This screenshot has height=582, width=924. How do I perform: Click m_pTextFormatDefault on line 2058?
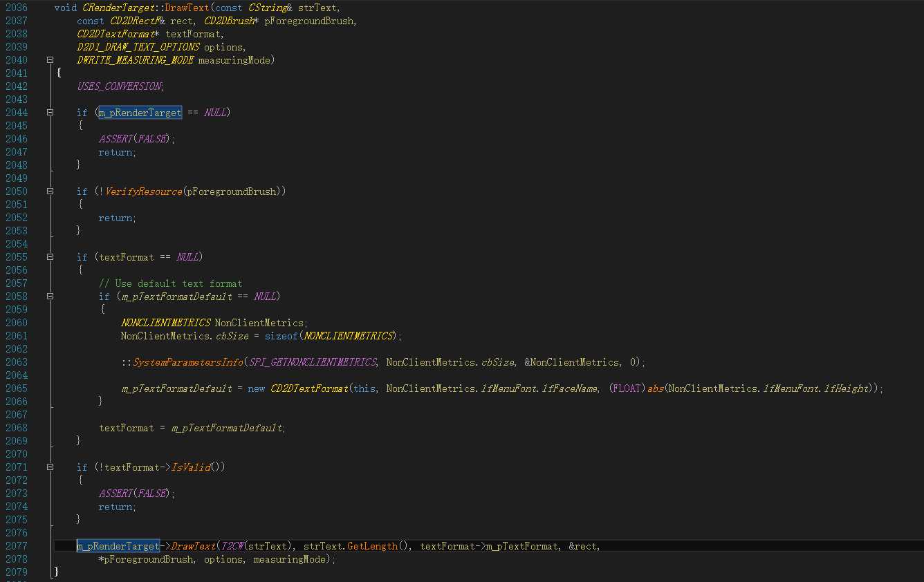176,297
